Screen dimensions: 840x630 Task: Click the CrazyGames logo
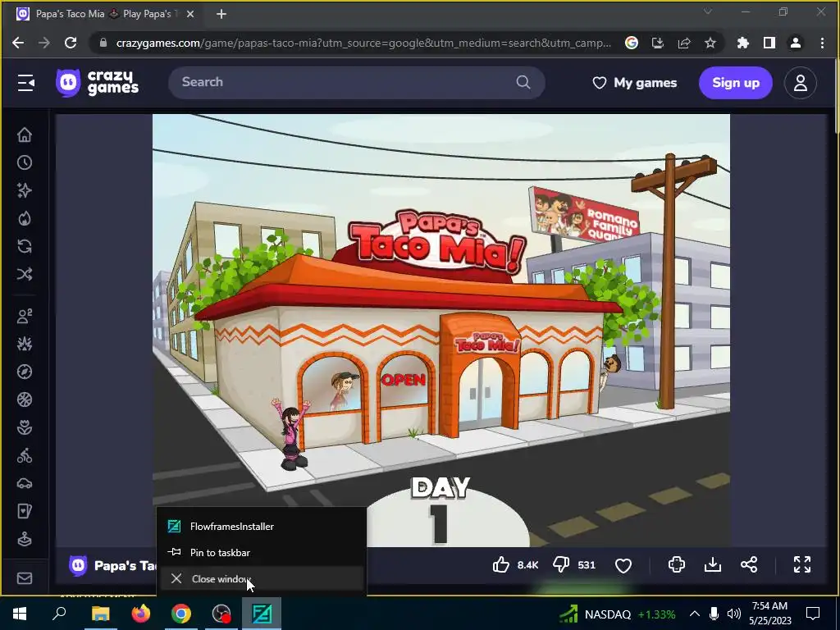tap(97, 83)
